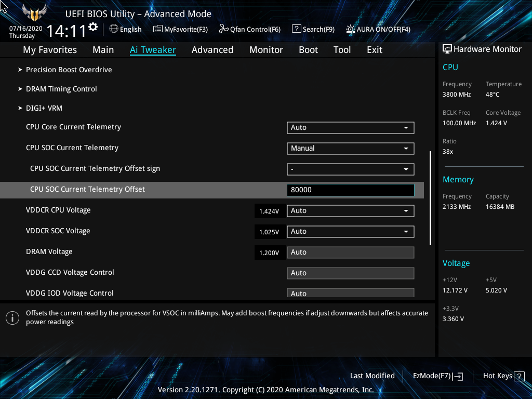
Task: Click the vertical scrollbar of settings list
Action: click(430, 198)
